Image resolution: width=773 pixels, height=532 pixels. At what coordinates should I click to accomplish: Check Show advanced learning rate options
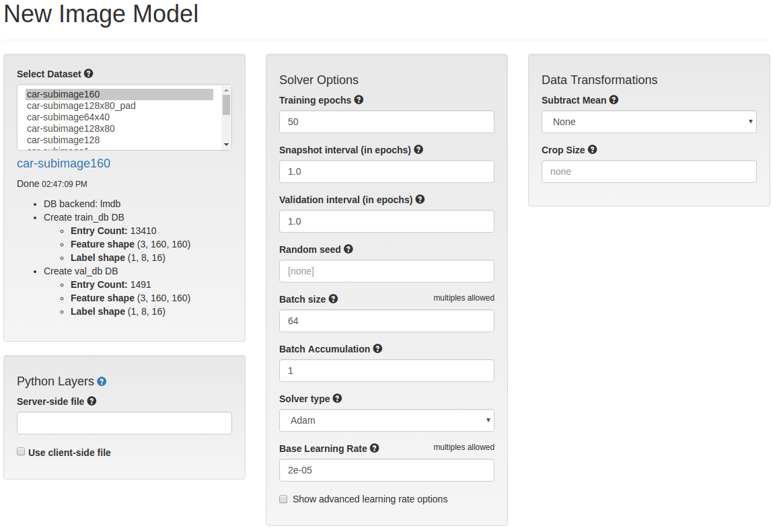tap(283, 499)
